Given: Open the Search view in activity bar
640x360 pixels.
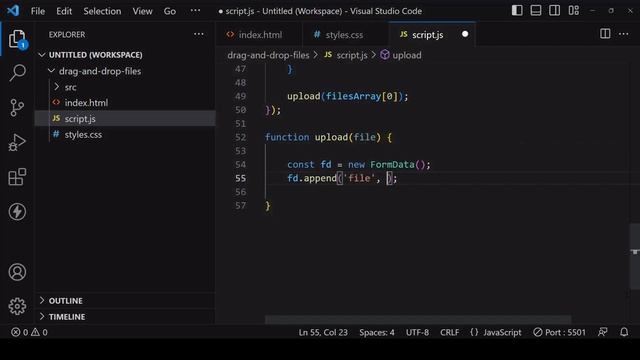Looking at the screenshot, I should [x=17, y=73].
